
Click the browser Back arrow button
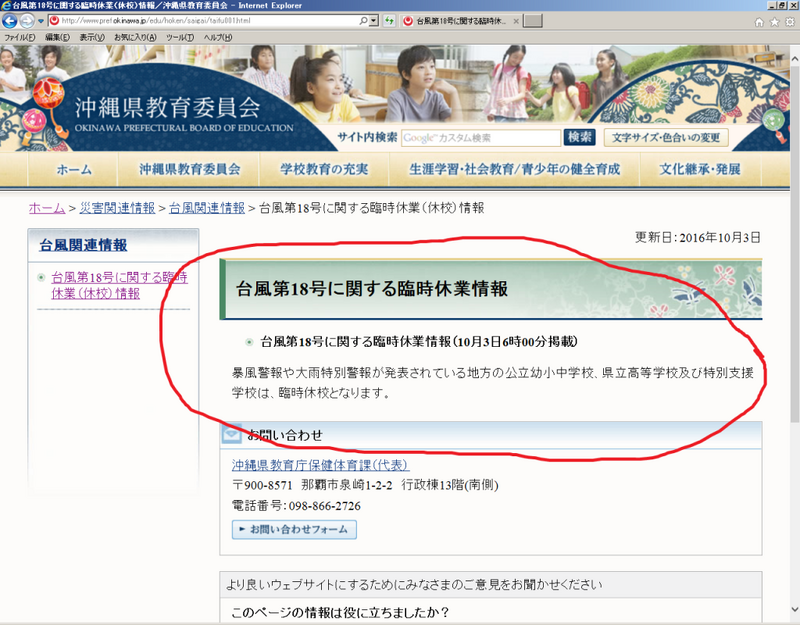tap(11, 20)
